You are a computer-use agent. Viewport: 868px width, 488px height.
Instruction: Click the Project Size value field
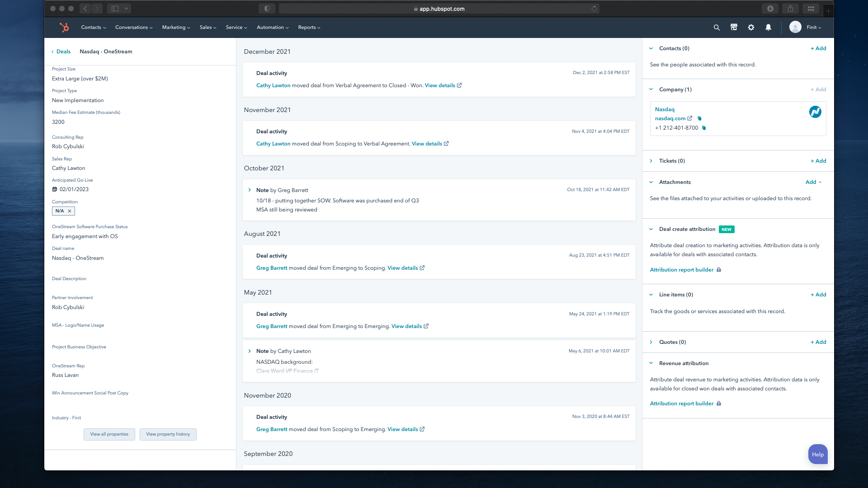point(80,79)
